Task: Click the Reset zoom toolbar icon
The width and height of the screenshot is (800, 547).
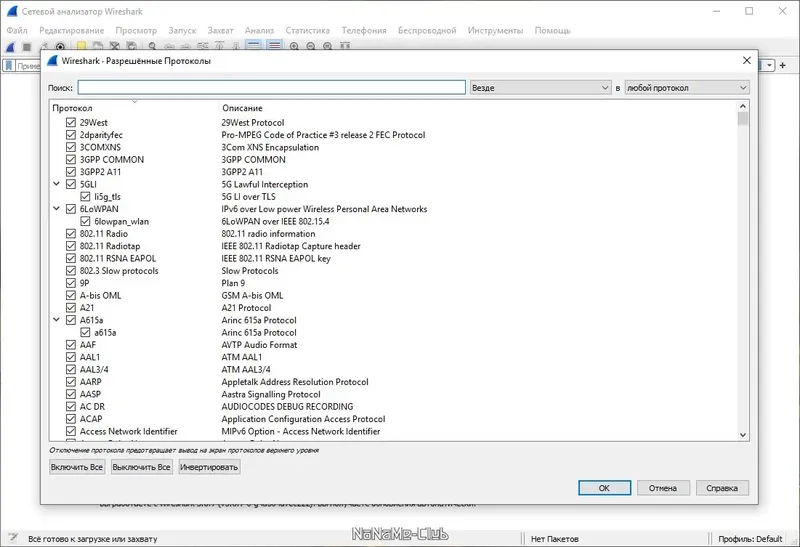Action: click(328, 46)
